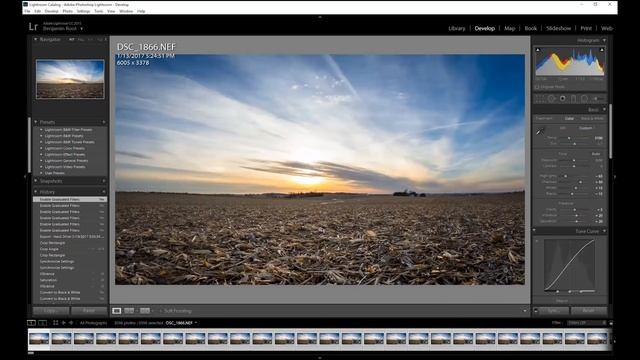Toggle the filter switch at filmstrip right

611,323
